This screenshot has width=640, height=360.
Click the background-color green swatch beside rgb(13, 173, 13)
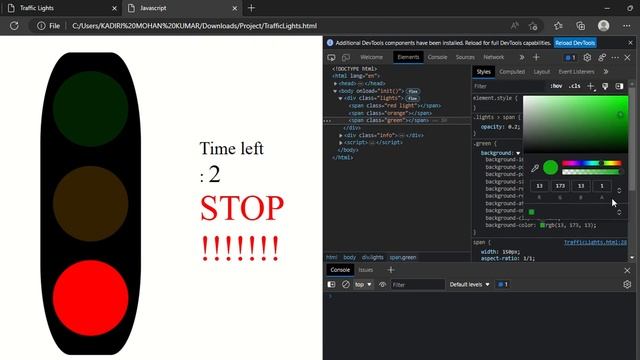tap(542, 225)
